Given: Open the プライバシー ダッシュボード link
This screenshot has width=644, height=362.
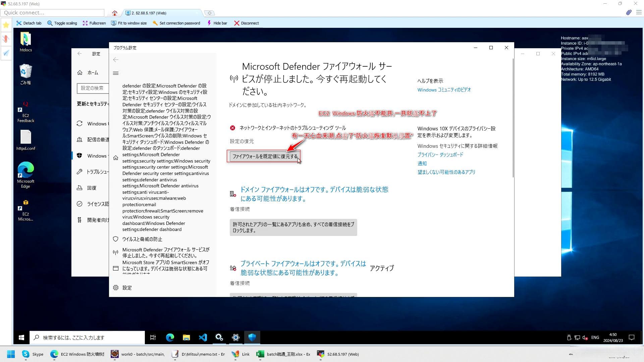Looking at the screenshot, I should [x=440, y=155].
